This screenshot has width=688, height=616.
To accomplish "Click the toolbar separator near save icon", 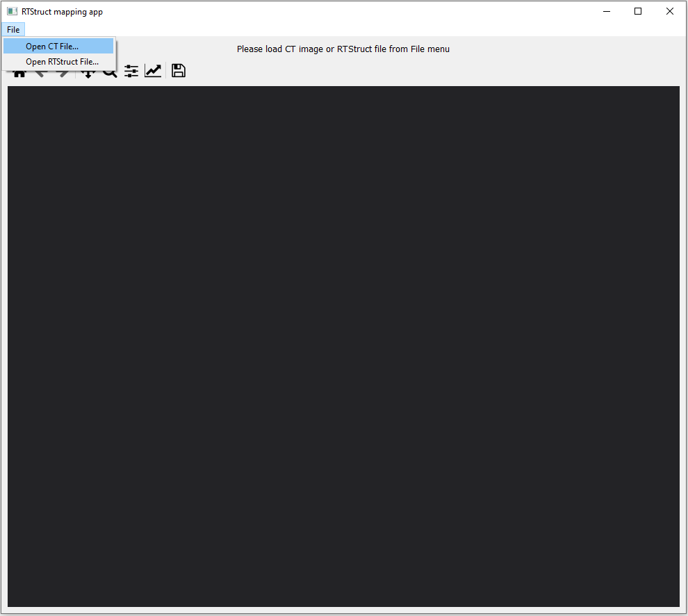I will 166,70.
